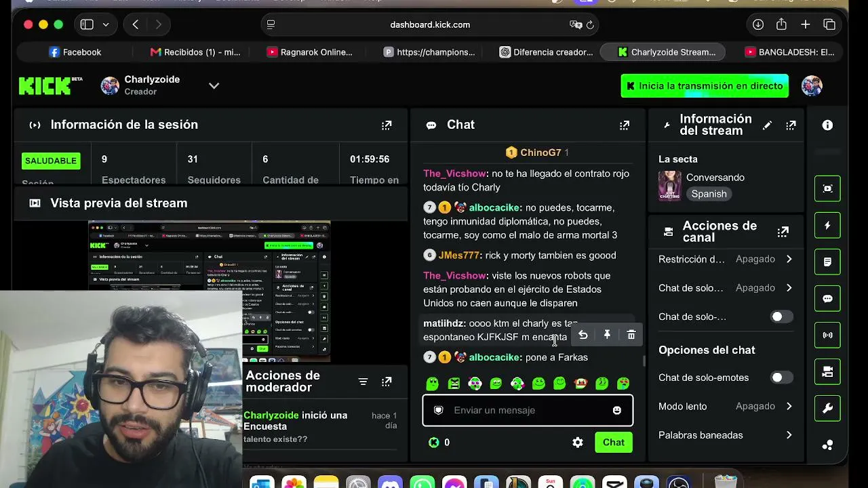
Task: Click the broadcast signal sidebar icon
Action: pos(827,335)
